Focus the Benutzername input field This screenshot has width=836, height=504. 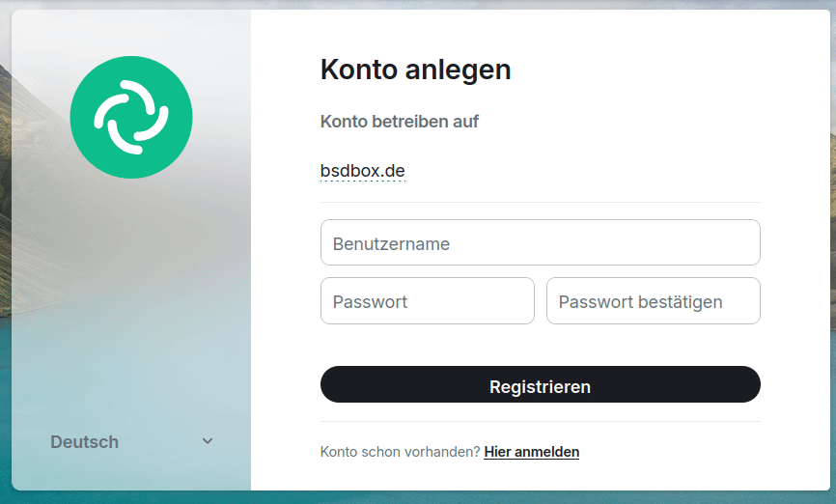click(540, 242)
